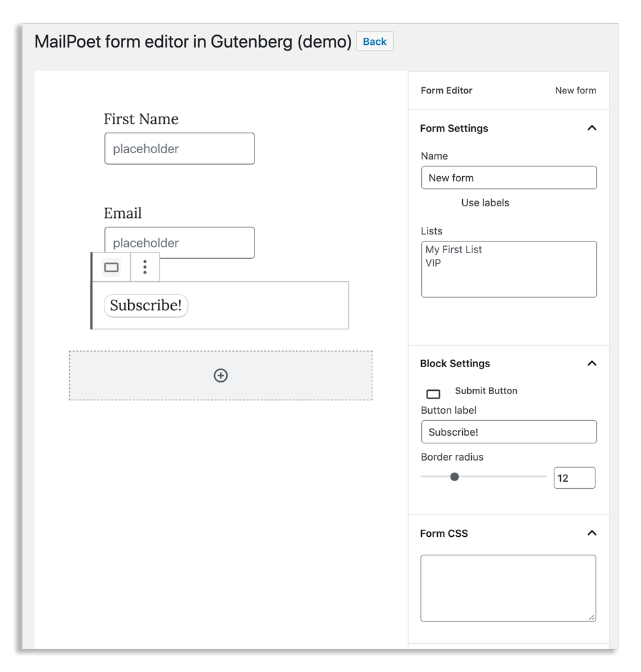The width and height of the screenshot is (641, 672).
Task: Switch to the Form Editor tab
Action: (446, 90)
